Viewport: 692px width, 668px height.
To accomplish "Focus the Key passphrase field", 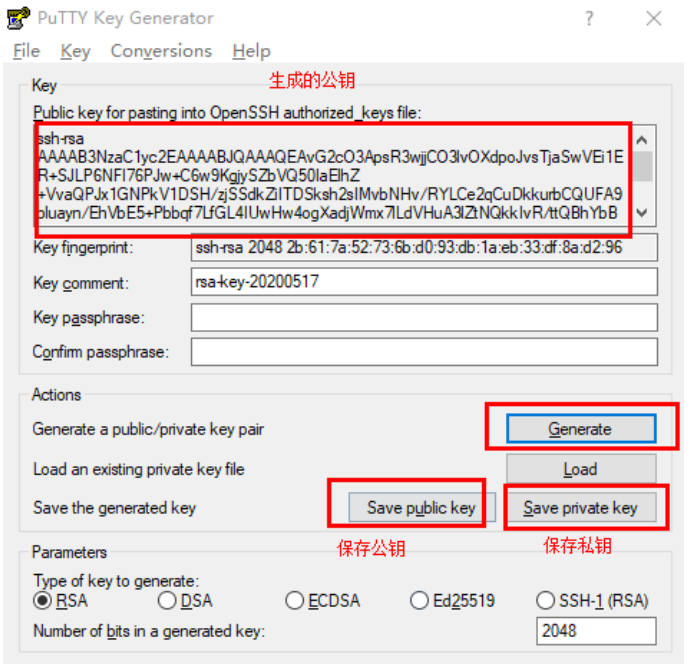I will point(424,317).
